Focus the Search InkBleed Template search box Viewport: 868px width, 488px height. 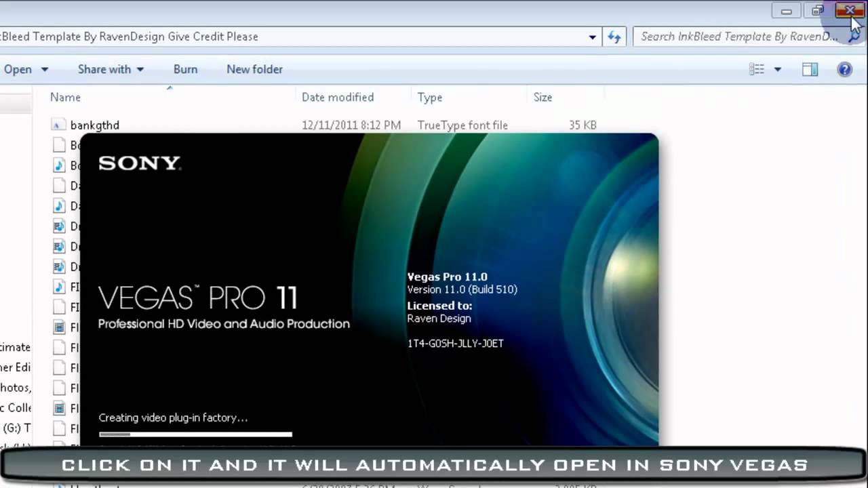739,37
